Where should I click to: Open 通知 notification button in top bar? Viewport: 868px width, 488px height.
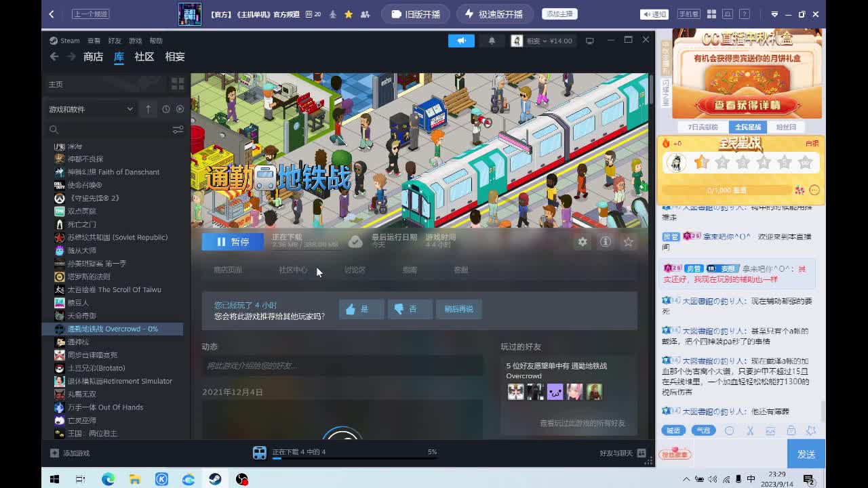pos(654,14)
